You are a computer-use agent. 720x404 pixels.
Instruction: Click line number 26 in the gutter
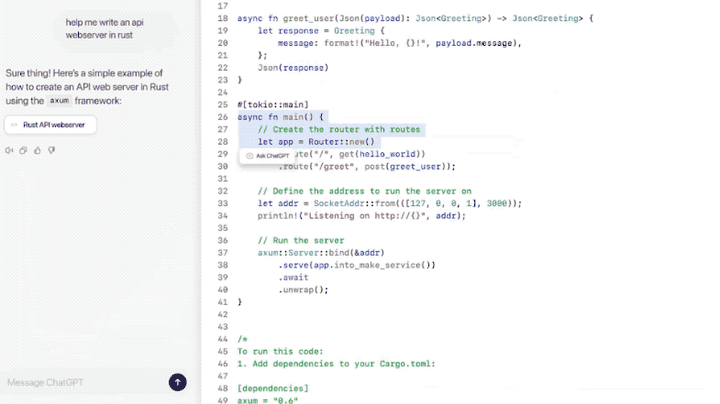(x=223, y=117)
